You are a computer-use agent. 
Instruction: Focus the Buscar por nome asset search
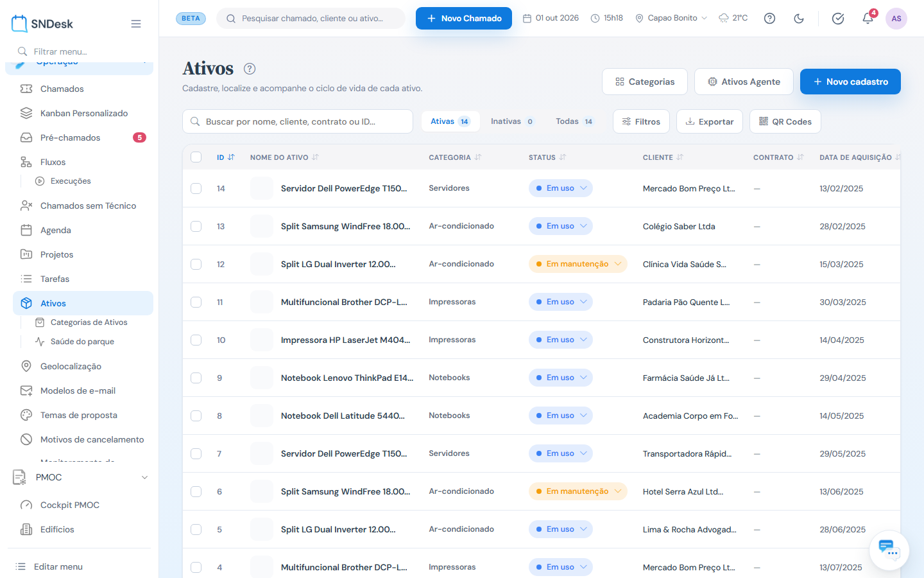[x=298, y=121]
